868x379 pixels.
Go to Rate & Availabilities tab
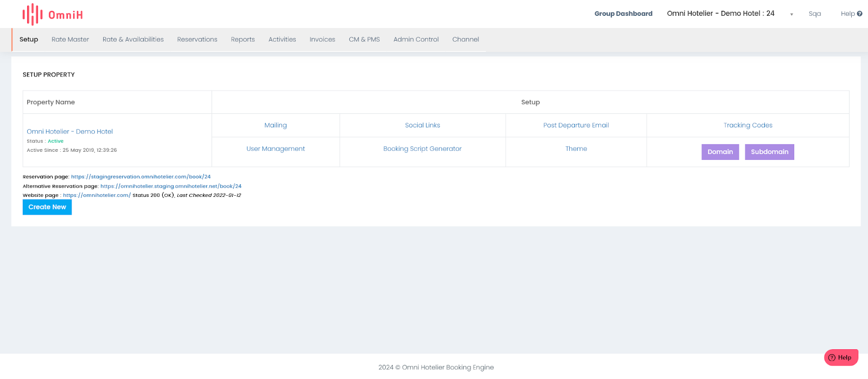(x=133, y=40)
